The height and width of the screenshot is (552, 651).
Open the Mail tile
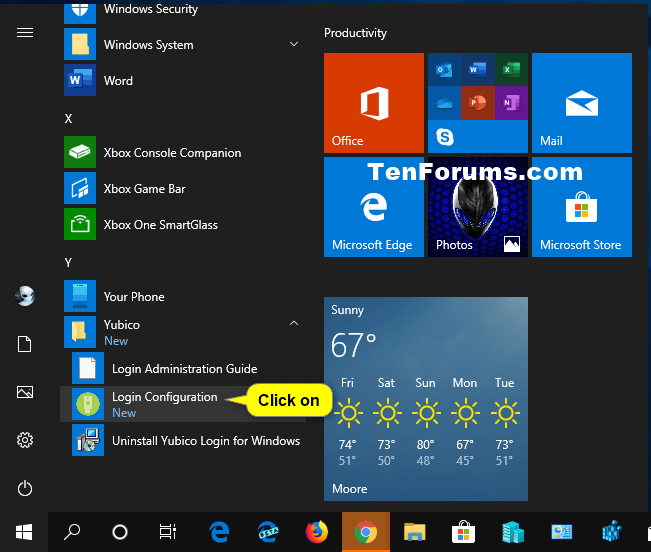pos(582,103)
